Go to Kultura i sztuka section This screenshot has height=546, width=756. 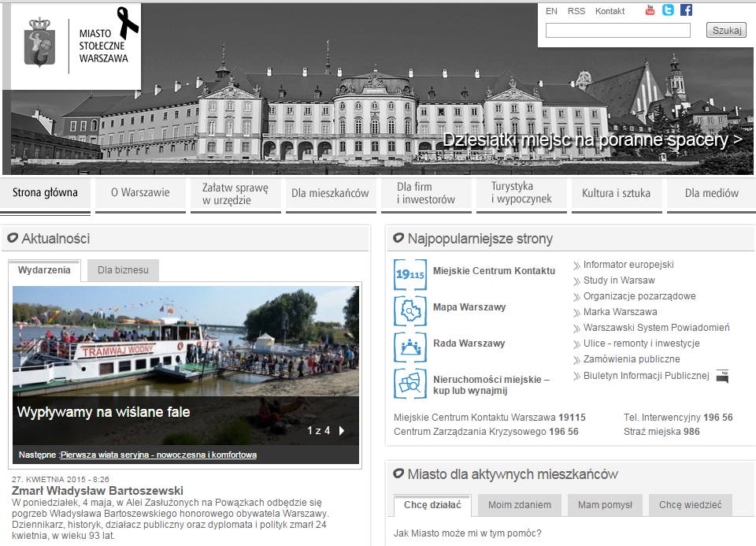pyautogui.click(x=616, y=193)
